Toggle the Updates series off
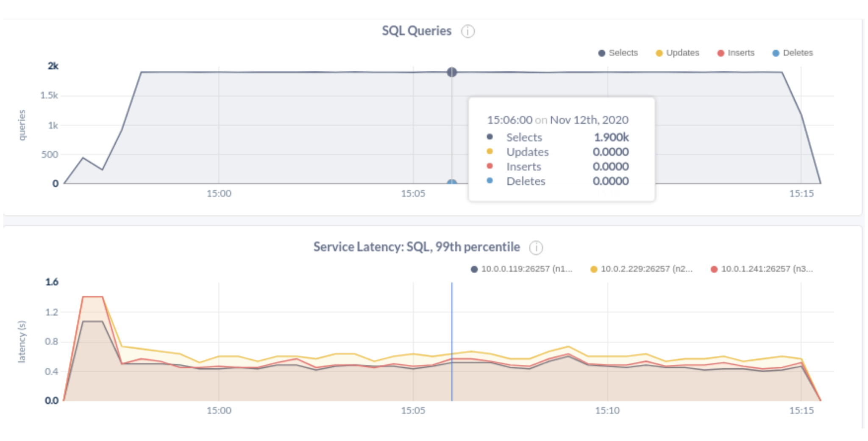The image size is (868, 441). pyautogui.click(x=677, y=53)
